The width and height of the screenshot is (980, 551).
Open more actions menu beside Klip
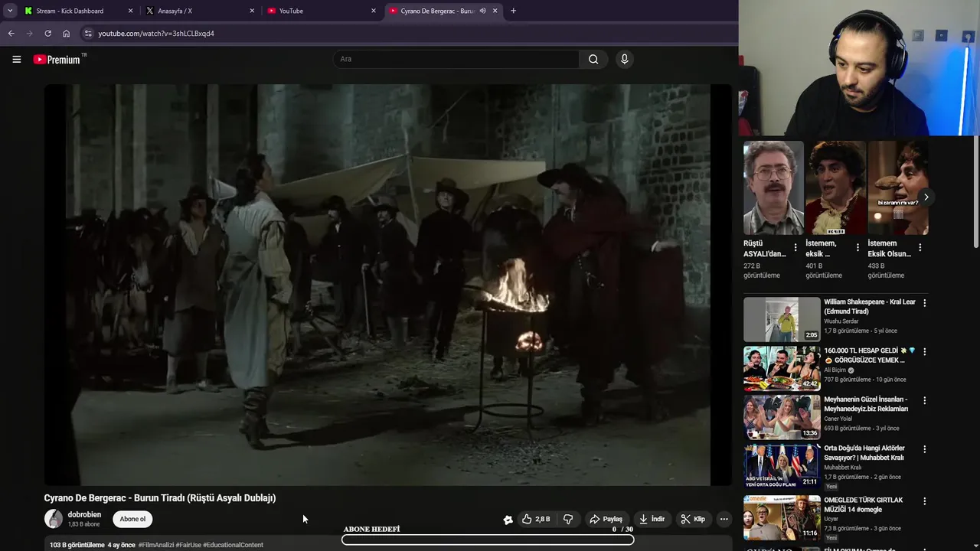click(x=724, y=519)
